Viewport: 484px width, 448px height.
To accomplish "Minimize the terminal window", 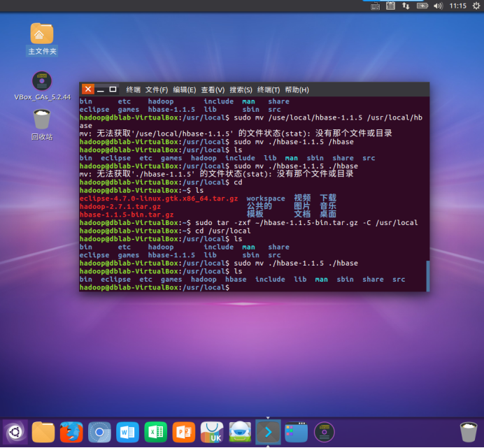I will (100, 89).
